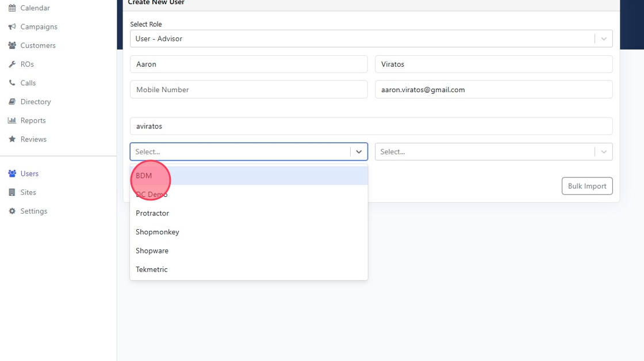The height and width of the screenshot is (361, 644).
Task: Select Shopware option
Action: click(248, 251)
